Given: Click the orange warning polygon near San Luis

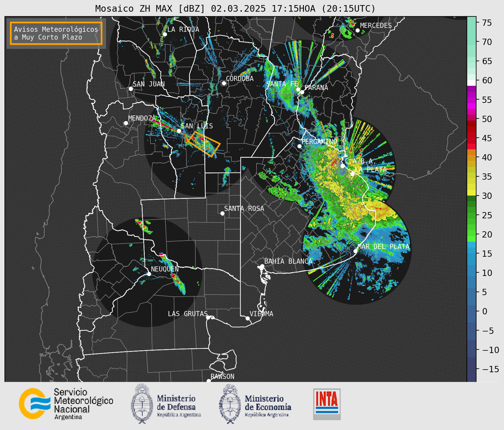Looking at the screenshot, I should click(204, 144).
